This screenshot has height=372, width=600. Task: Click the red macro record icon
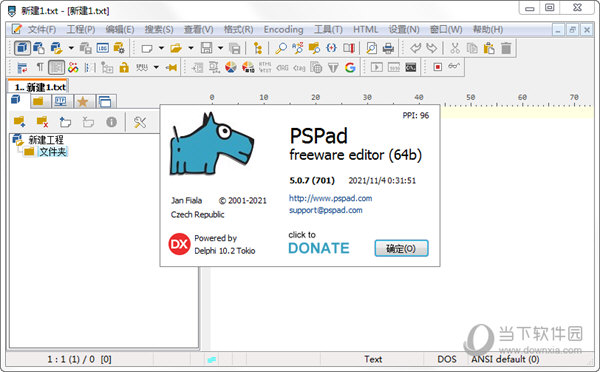(438, 67)
